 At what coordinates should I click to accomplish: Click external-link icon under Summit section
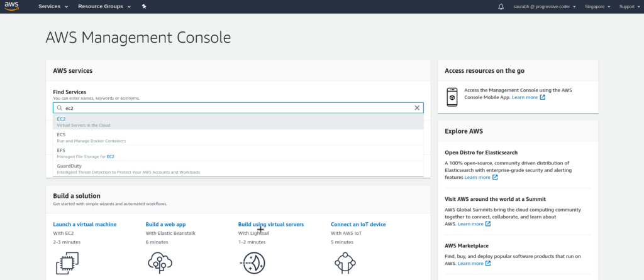[488, 224]
